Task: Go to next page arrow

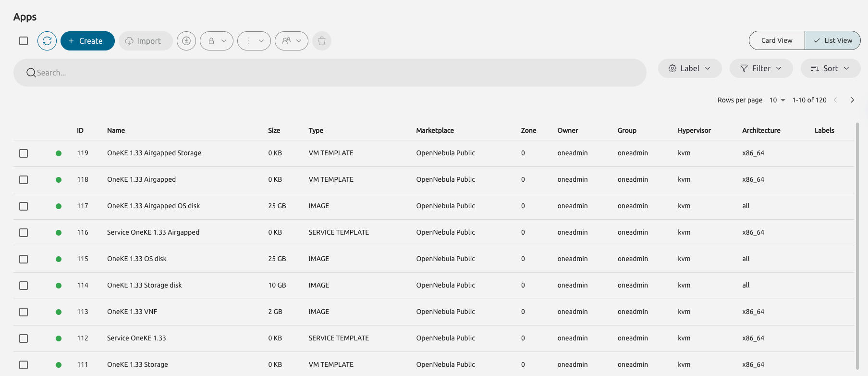Action: pyautogui.click(x=853, y=100)
